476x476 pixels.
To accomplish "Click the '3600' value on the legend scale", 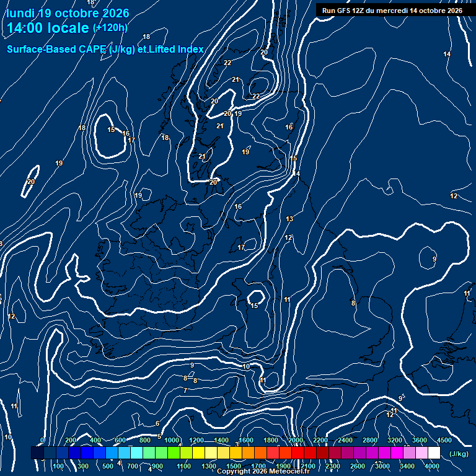I will click(419, 440).
